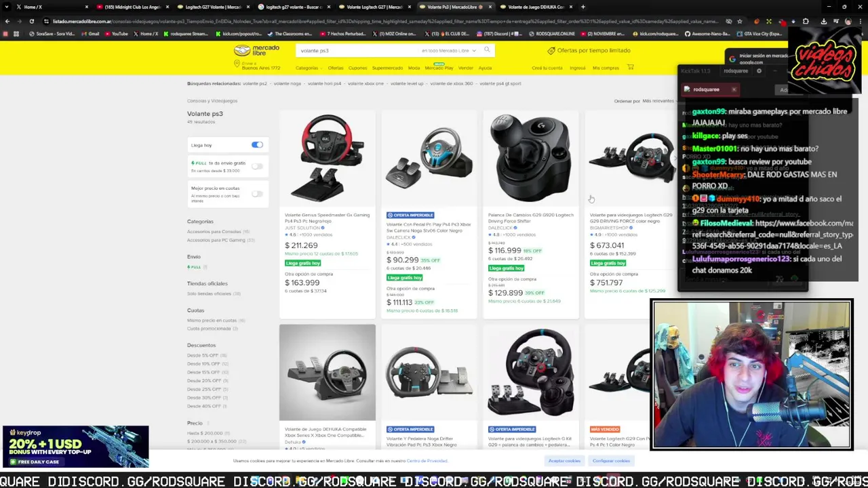Filter by Desde 40% OFF discount
The image size is (868, 488).
[205, 406]
